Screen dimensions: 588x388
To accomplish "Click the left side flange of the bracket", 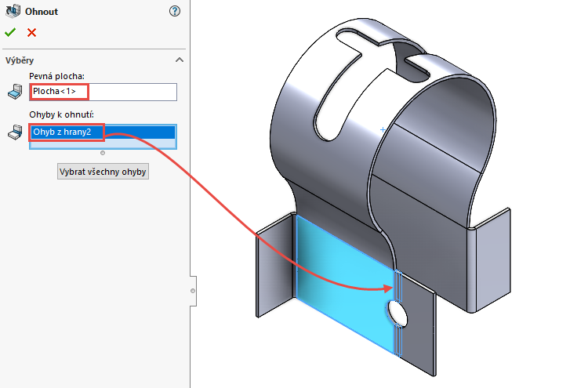I will coord(276,267).
